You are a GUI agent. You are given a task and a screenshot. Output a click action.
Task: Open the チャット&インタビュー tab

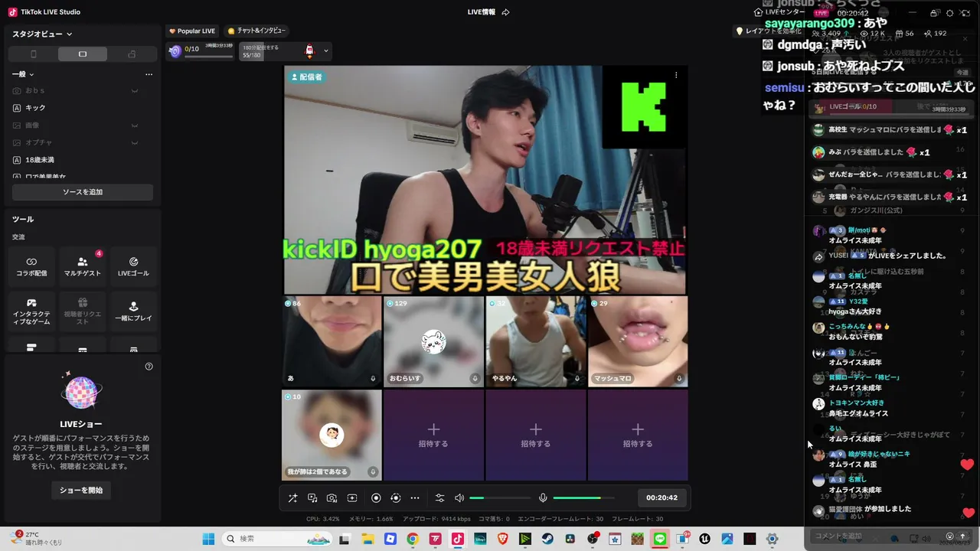[256, 31]
